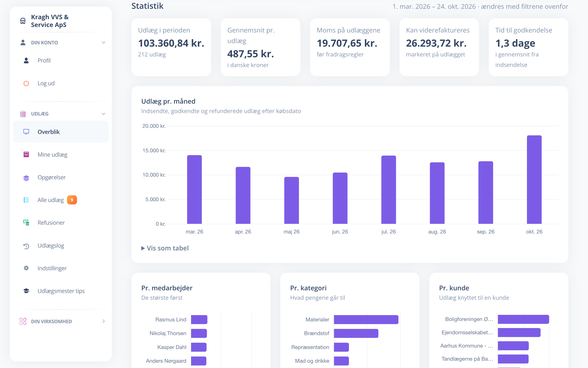Click the Materialer bar in Pr. kategori
The height and width of the screenshot is (368, 588).
[366, 320]
